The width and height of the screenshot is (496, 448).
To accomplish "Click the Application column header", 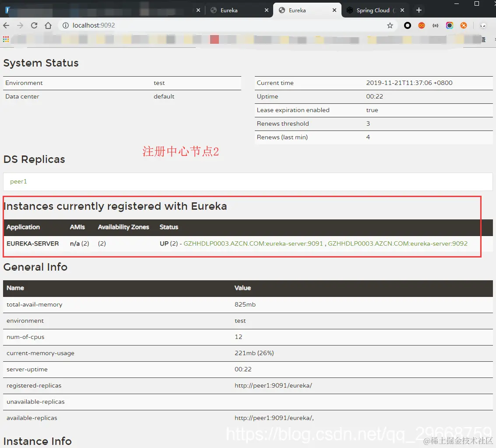I will (x=23, y=227).
